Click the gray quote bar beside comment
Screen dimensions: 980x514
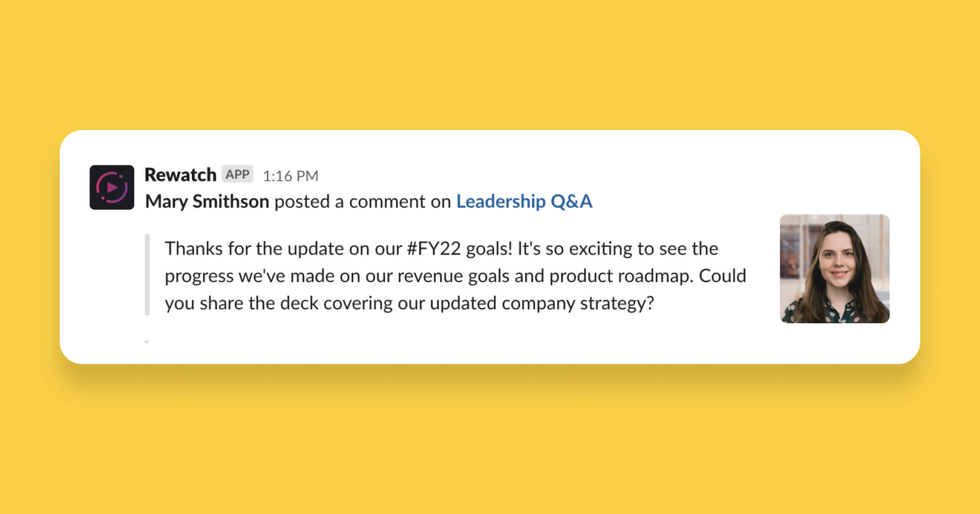click(147, 275)
